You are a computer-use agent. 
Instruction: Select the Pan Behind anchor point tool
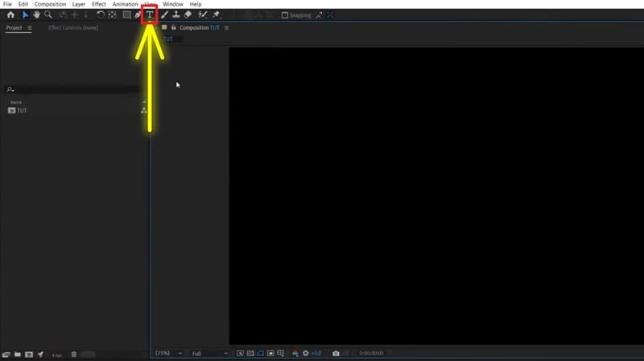(112, 14)
